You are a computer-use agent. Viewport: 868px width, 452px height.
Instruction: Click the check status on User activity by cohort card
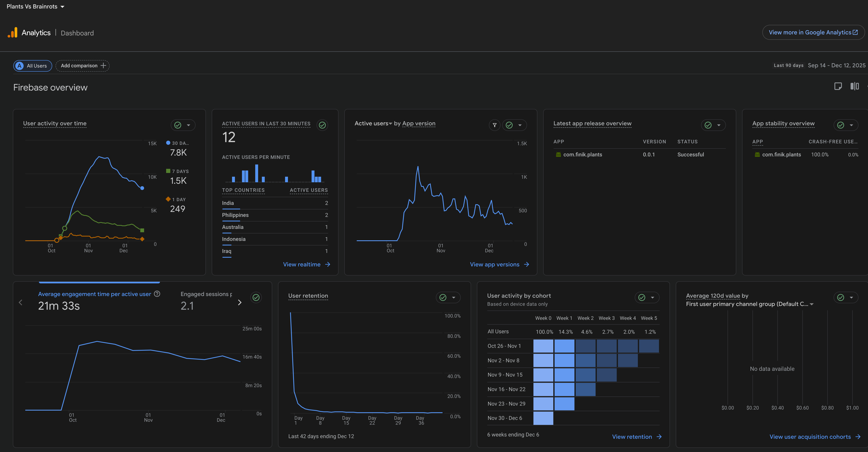click(642, 297)
